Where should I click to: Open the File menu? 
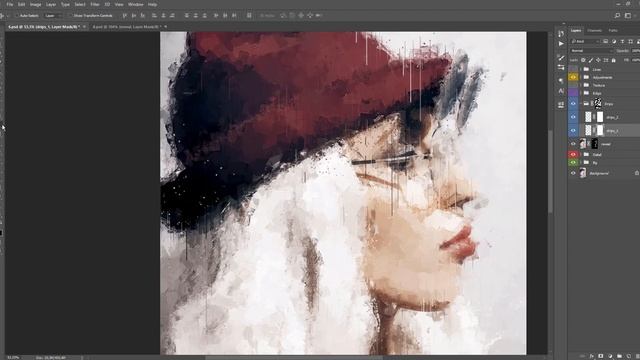[x=9, y=4]
